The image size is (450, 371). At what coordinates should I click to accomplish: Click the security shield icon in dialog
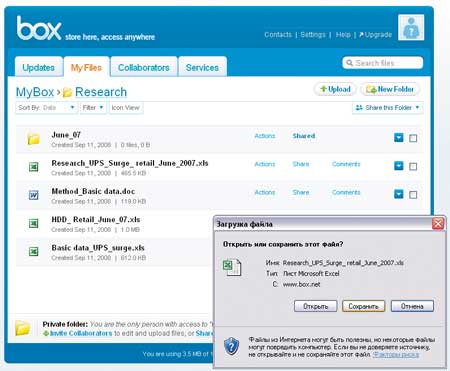[231, 346]
